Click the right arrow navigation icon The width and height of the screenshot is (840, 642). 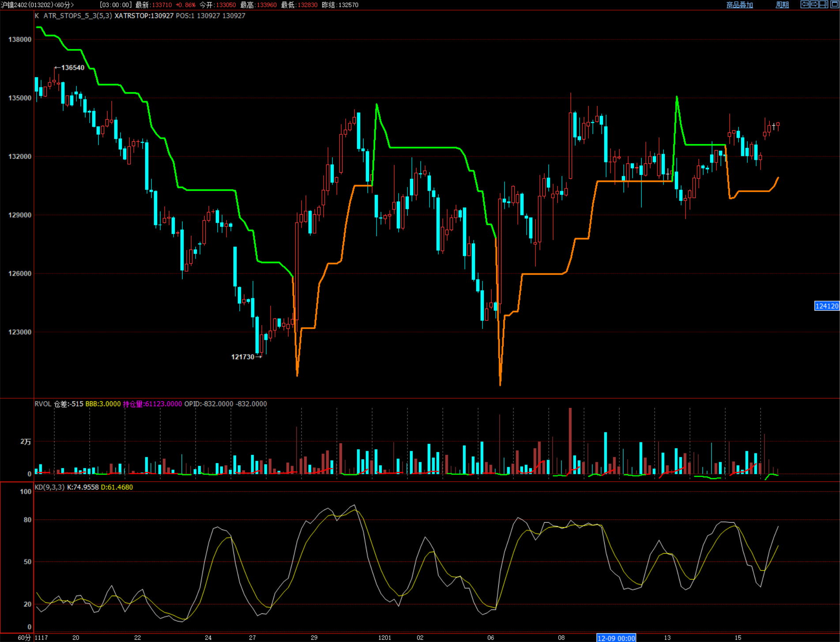coord(814,4)
